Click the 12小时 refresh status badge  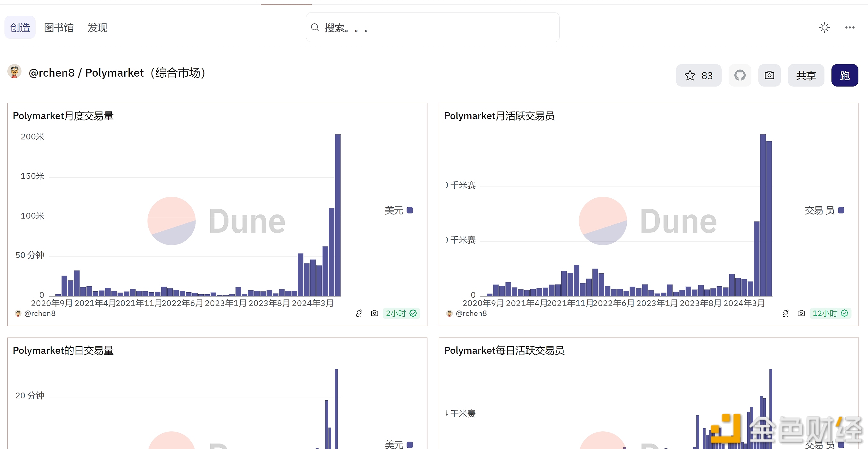click(x=830, y=313)
